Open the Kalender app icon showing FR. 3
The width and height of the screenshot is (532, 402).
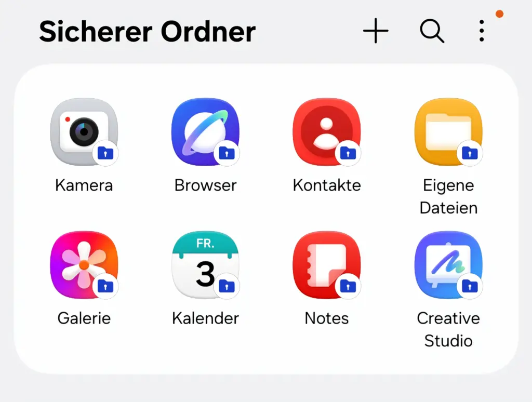click(206, 264)
